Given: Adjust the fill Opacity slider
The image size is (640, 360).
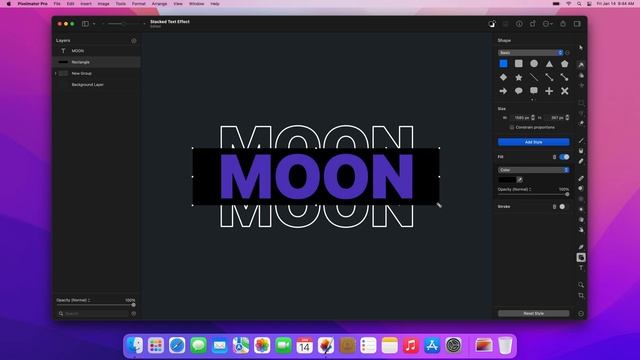Looking at the screenshot, I should tap(533, 194).
